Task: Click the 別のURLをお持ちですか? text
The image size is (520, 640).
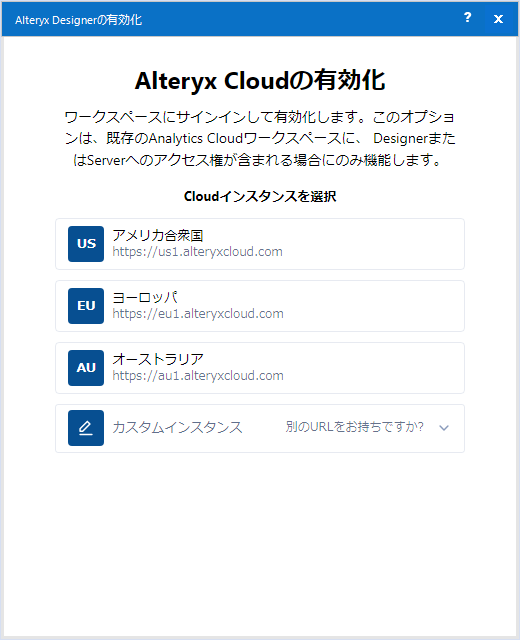Action: coord(354,427)
